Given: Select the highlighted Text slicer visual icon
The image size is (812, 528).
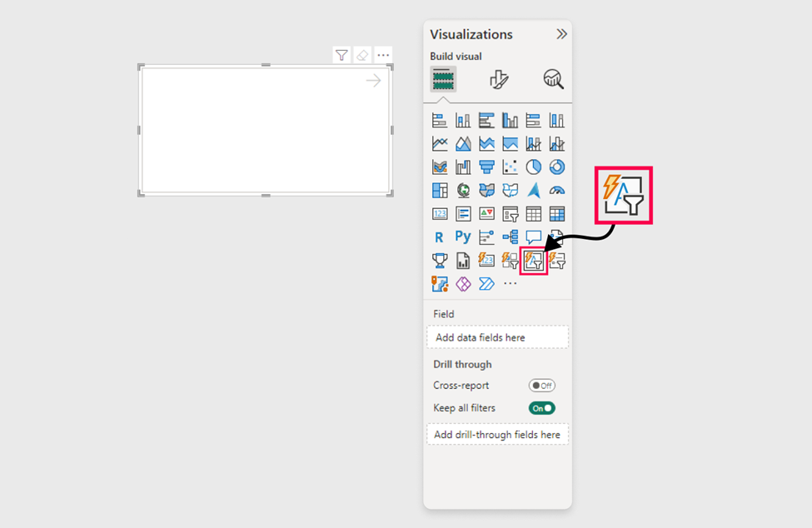Looking at the screenshot, I should (534, 262).
